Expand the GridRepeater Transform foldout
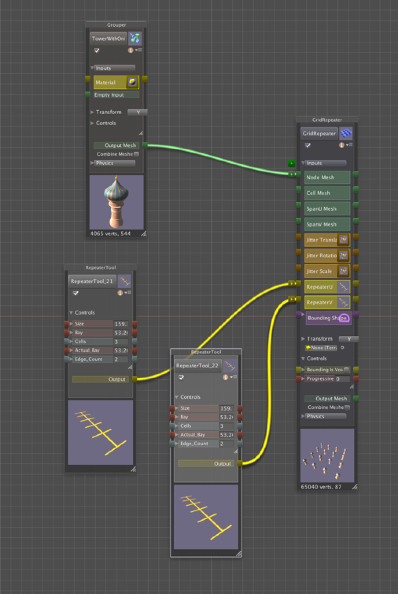 click(x=303, y=339)
